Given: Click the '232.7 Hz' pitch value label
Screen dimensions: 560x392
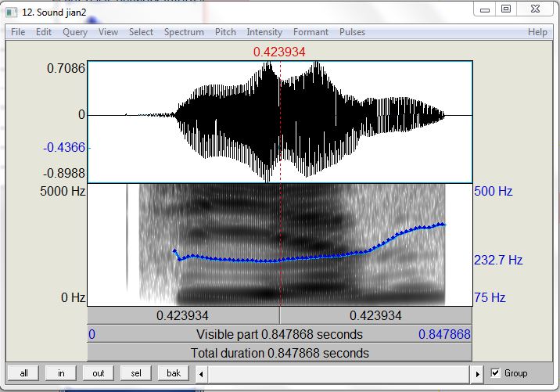Looking at the screenshot, I should point(498,260).
